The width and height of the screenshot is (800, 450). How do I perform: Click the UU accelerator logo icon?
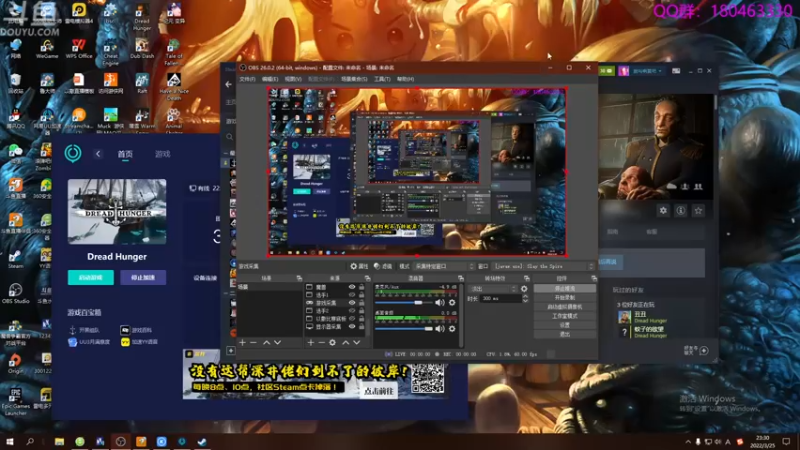(73, 153)
